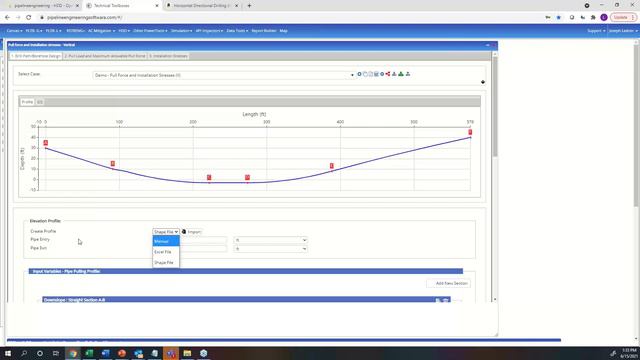Click the panel scrollbar down arrow
640x360 pixels.
(x=495, y=299)
